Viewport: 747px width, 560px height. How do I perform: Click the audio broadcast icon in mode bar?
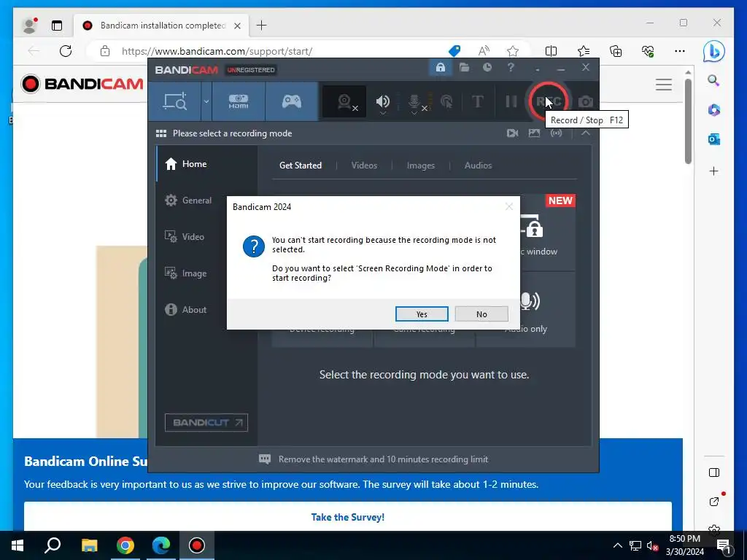[556, 133]
